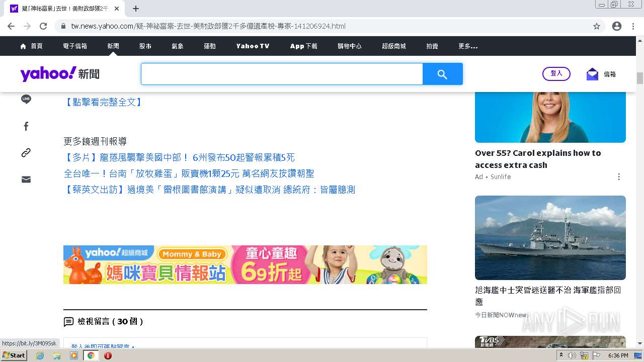Viewport: 644px width, 362px height.
Task: Click the volume speaker tray icon
Action: point(572,355)
